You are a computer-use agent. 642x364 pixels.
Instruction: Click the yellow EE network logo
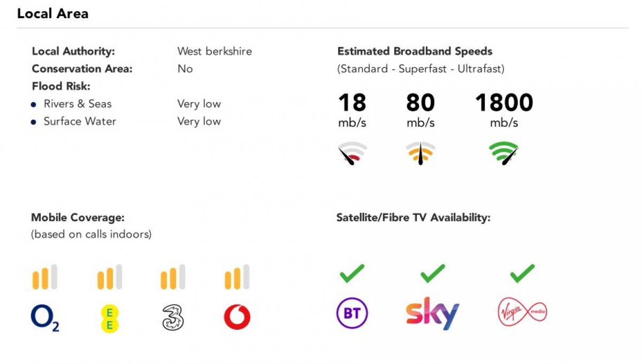pyautogui.click(x=110, y=319)
